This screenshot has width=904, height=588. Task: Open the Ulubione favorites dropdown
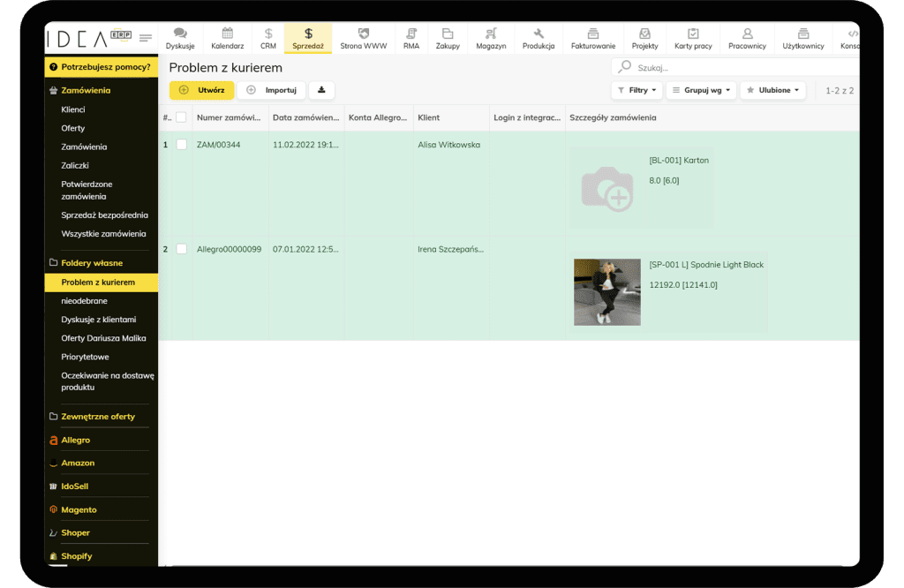click(772, 90)
